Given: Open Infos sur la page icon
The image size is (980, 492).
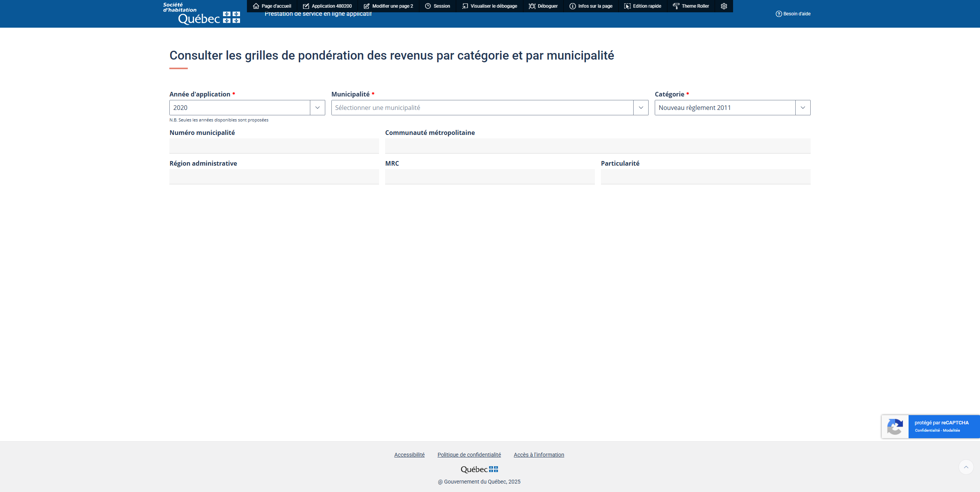Looking at the screenshot, I should coord(573,6).
